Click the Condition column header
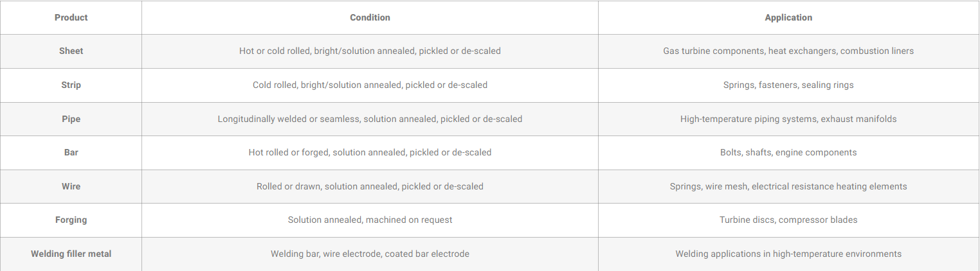 pos(370,17)
